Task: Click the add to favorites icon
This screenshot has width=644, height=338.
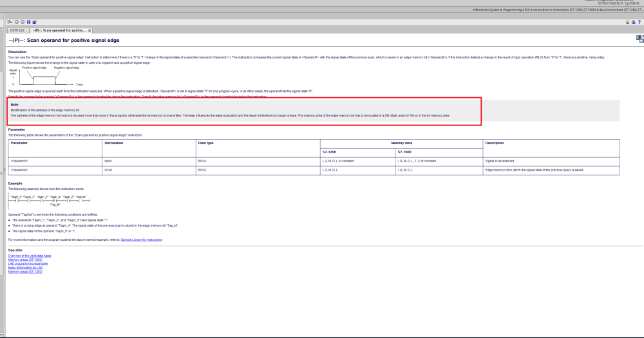Action: pos(34,22)
